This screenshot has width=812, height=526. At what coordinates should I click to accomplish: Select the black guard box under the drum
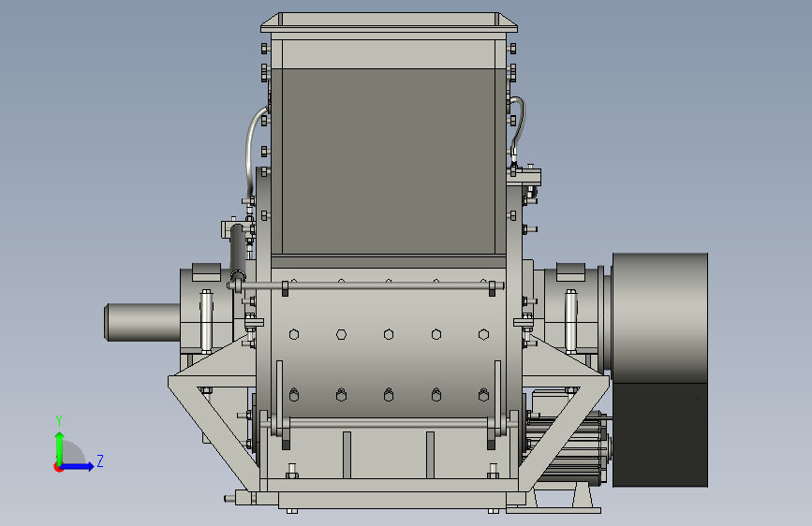[x=659, y=435]
